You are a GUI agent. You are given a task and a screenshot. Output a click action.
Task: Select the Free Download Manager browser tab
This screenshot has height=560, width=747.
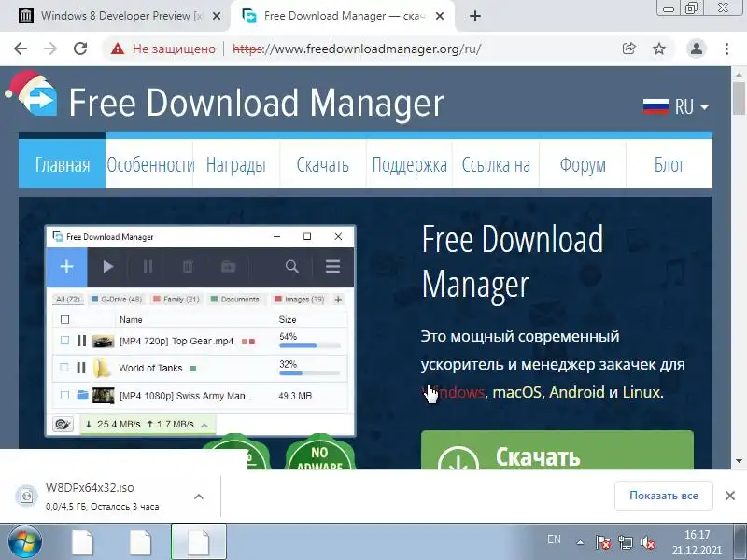coord(342,16)
